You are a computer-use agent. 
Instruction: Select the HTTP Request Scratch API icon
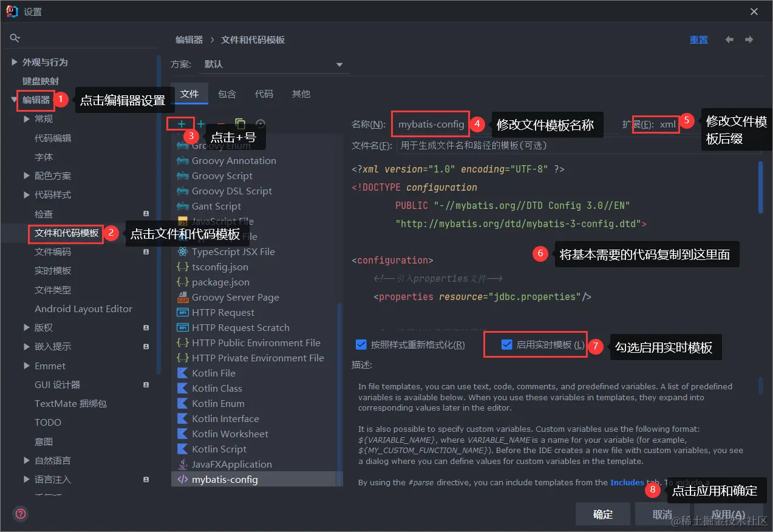point(182,327)
